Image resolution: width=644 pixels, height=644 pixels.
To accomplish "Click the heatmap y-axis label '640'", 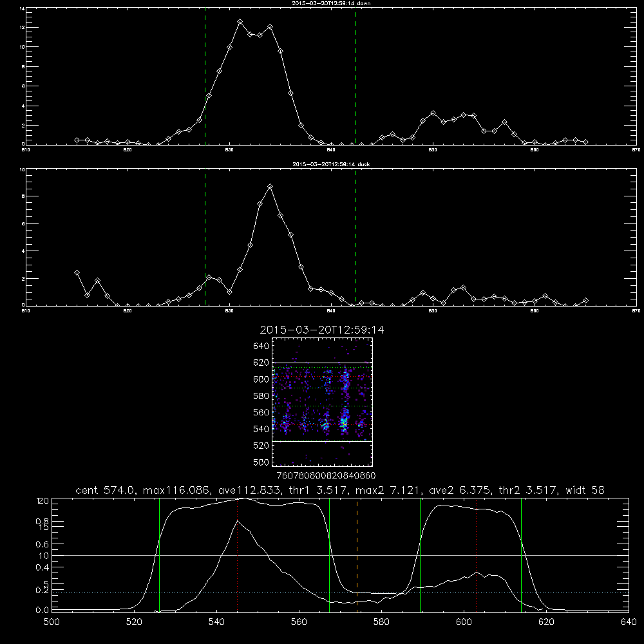I will (261, 346).
